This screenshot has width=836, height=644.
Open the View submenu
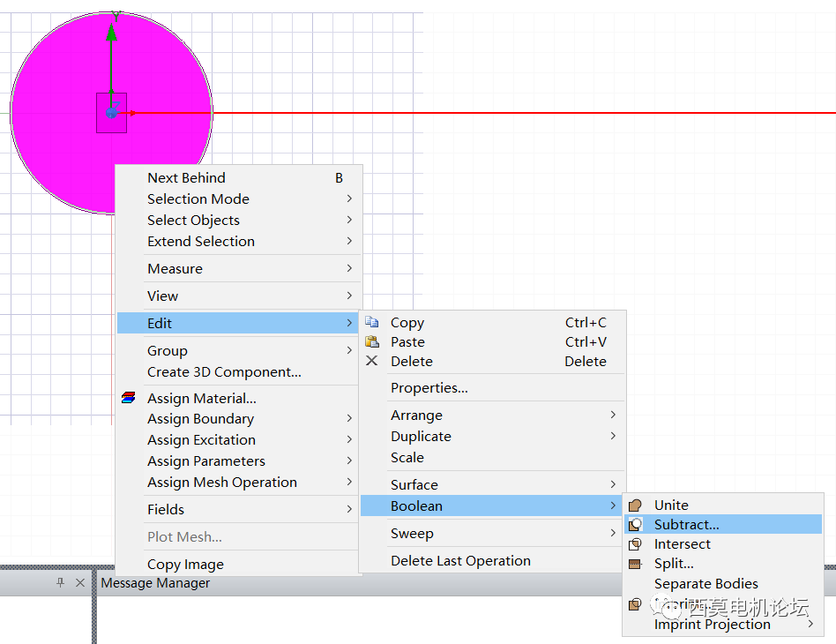(x=239, y=296)
